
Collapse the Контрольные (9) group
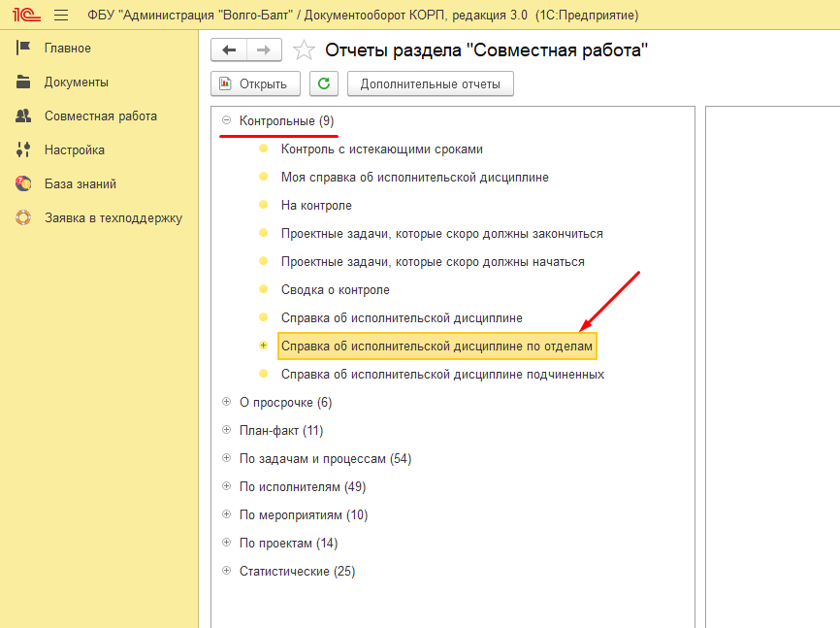[226, 121]
